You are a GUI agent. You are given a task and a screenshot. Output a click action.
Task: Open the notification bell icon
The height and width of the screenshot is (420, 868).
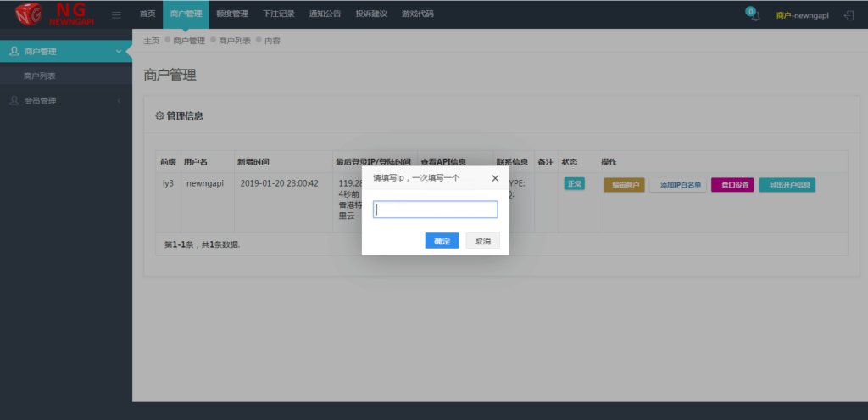755,15
